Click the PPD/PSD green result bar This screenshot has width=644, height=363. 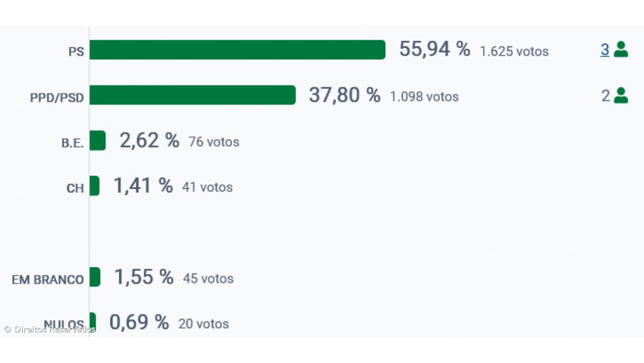[192, 95]
